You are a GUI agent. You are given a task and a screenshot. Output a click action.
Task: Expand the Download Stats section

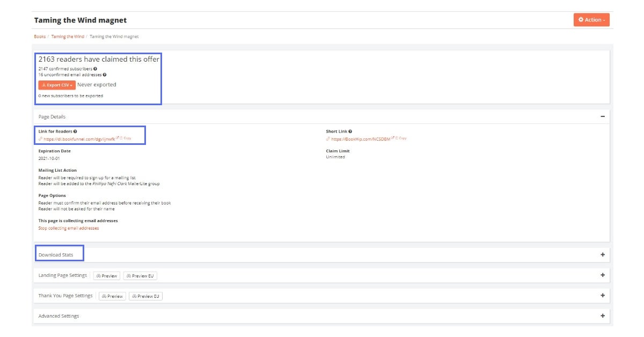[602, 255]
